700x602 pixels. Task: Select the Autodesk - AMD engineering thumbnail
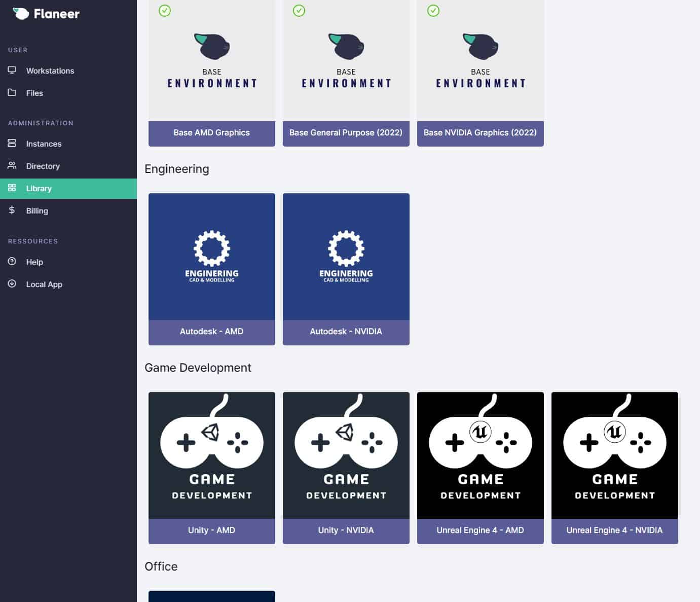[x=212, y=257]
